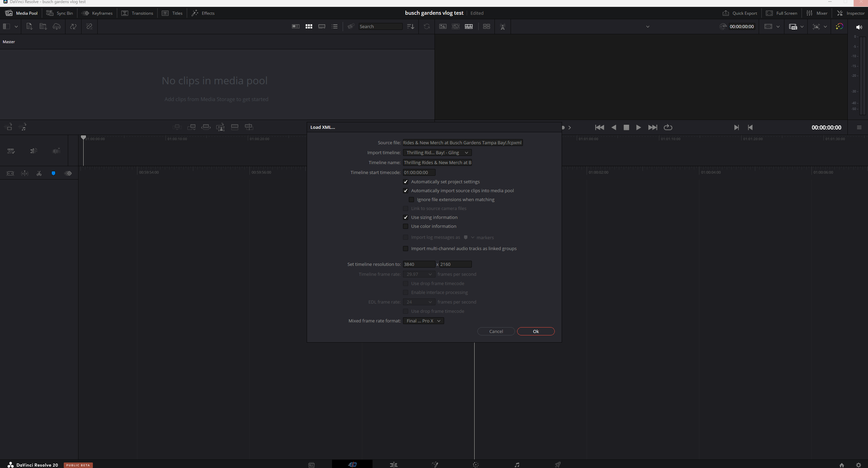Image resolution: width=868 pixels, height=468 pixels.
Task: Click Ok in Load XML dialog
Action: point(536,331)
